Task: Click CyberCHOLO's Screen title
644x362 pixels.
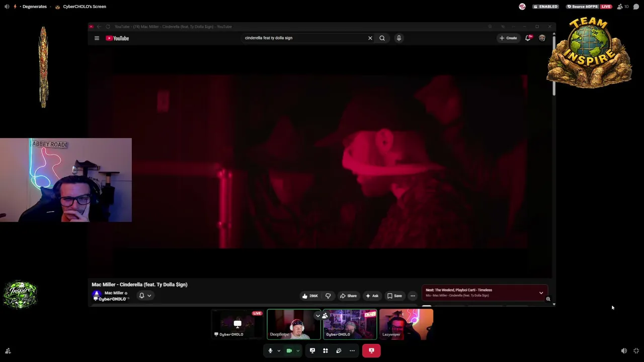Action: [85, 7]
